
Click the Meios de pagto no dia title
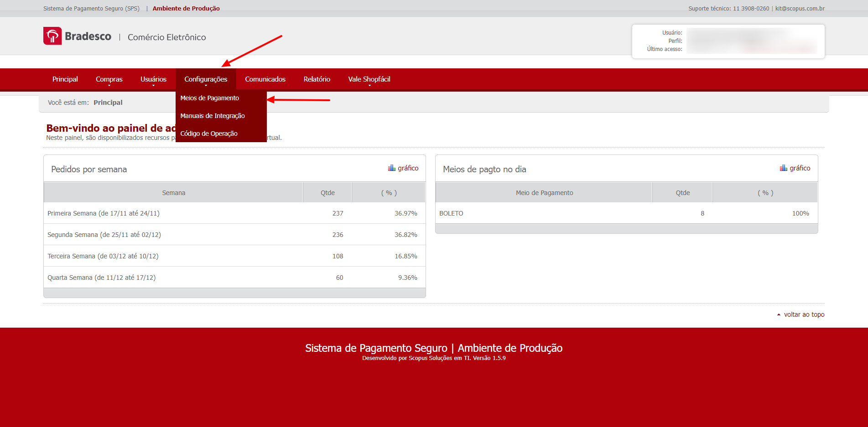tap(484, 169)
